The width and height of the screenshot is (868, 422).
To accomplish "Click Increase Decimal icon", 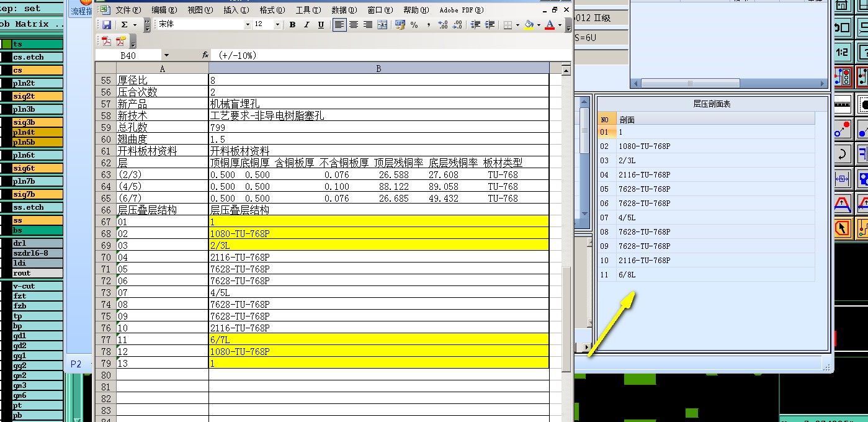I will tap(443, 25).
